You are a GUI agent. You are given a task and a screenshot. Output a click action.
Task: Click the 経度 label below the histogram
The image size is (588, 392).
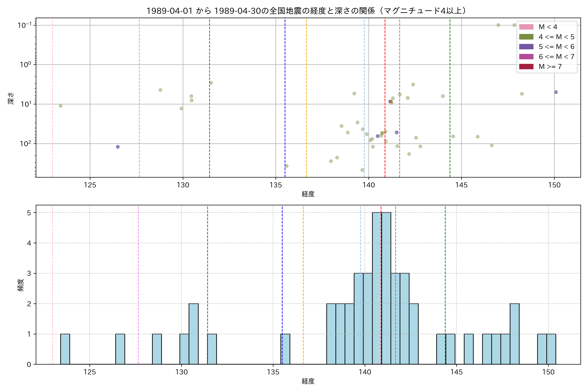pos(308,381)
